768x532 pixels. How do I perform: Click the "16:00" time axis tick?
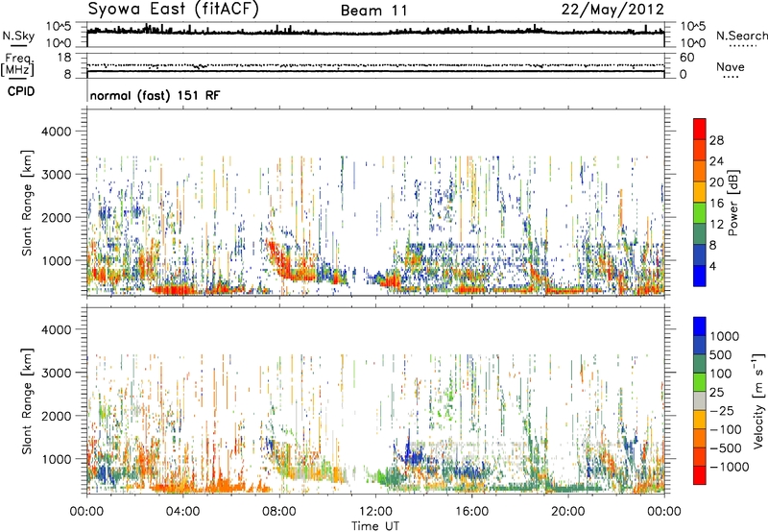tap(471, 512)
